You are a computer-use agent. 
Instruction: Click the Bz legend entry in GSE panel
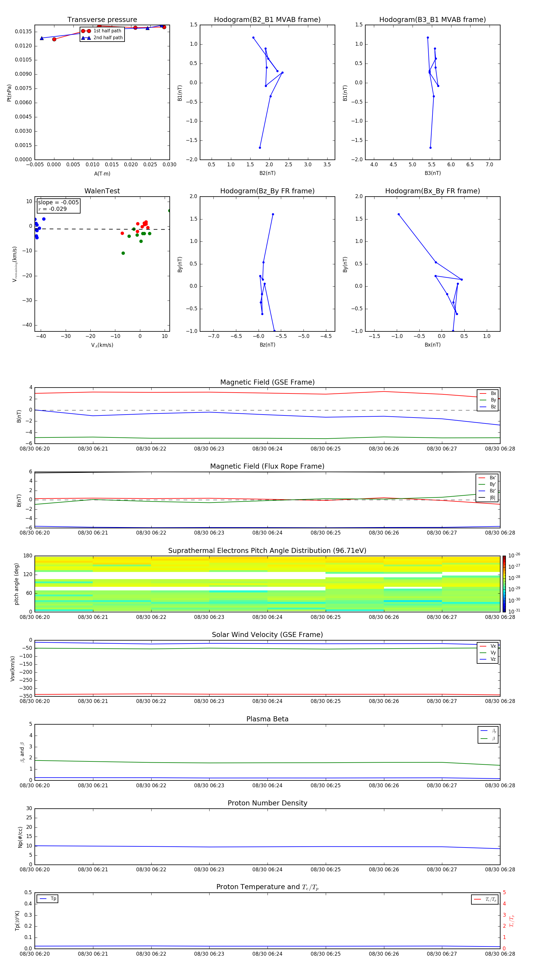tap(488, 407)
